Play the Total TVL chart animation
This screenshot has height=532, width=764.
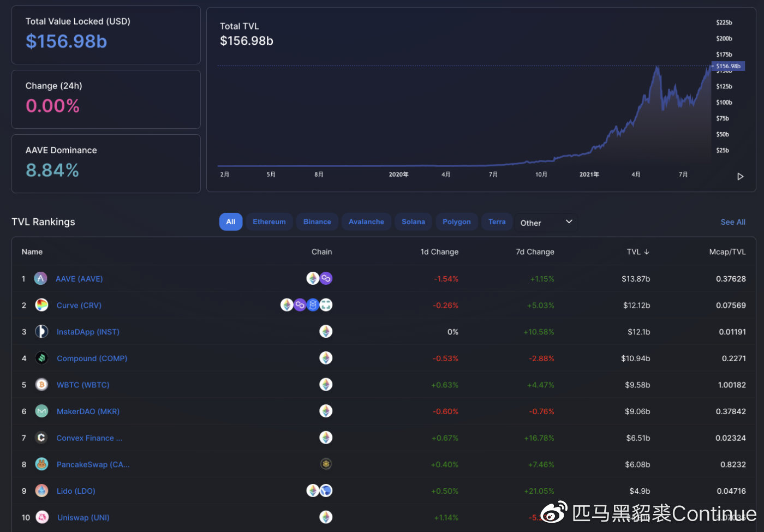pyautogui.click(x=741, y=176)
